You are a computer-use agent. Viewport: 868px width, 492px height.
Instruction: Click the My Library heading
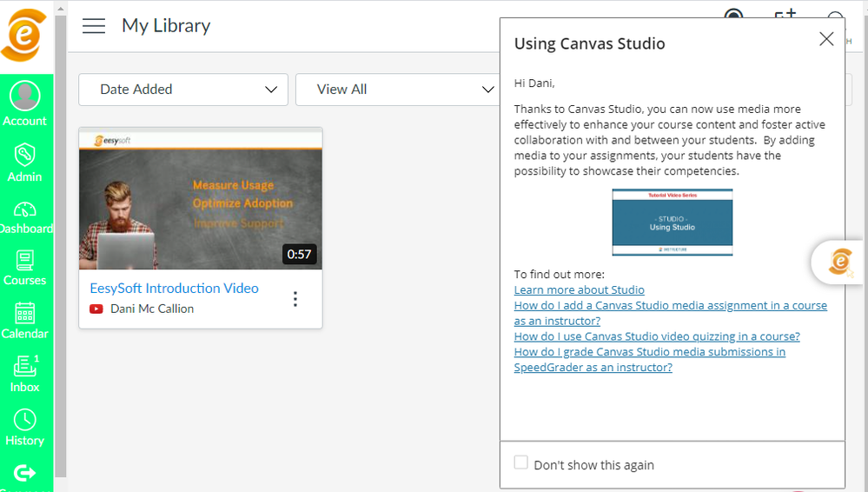(x=166, y=26)
